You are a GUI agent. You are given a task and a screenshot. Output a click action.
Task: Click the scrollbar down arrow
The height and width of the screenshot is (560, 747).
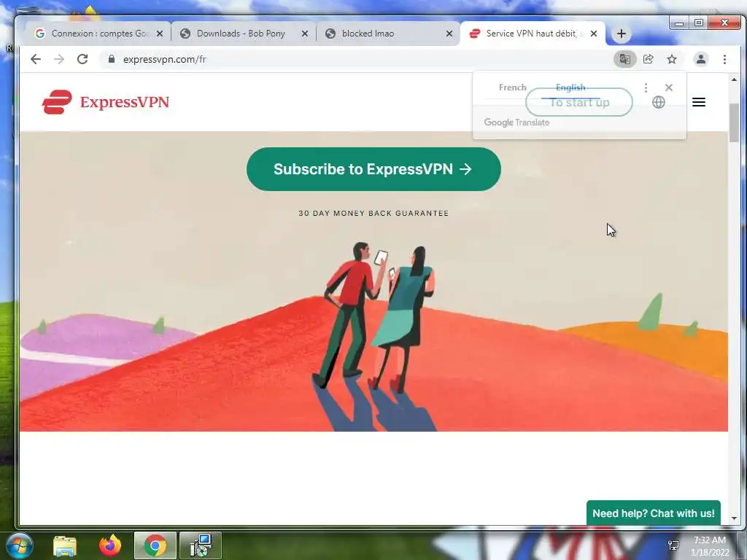click(x=734, y=518)
